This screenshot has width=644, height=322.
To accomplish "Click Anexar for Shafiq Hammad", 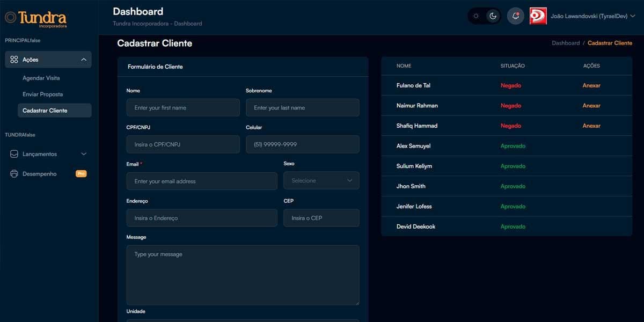I will tap(591, 126).
